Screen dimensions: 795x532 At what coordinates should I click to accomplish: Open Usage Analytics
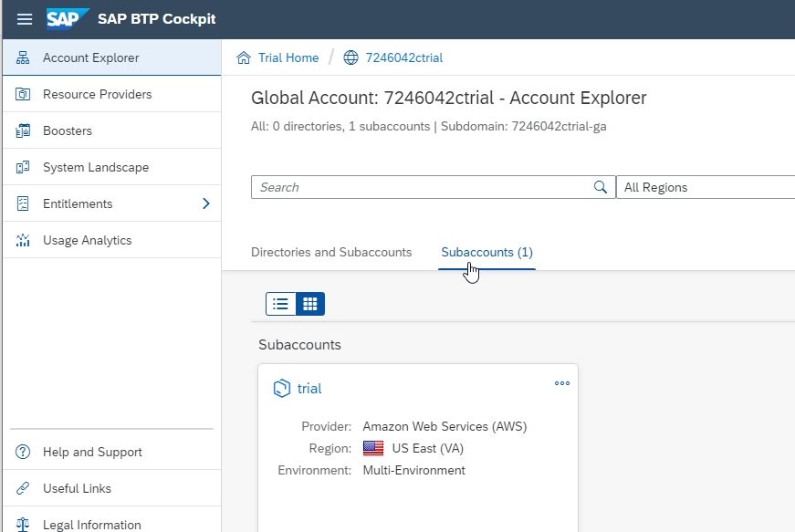click(111, 240)
